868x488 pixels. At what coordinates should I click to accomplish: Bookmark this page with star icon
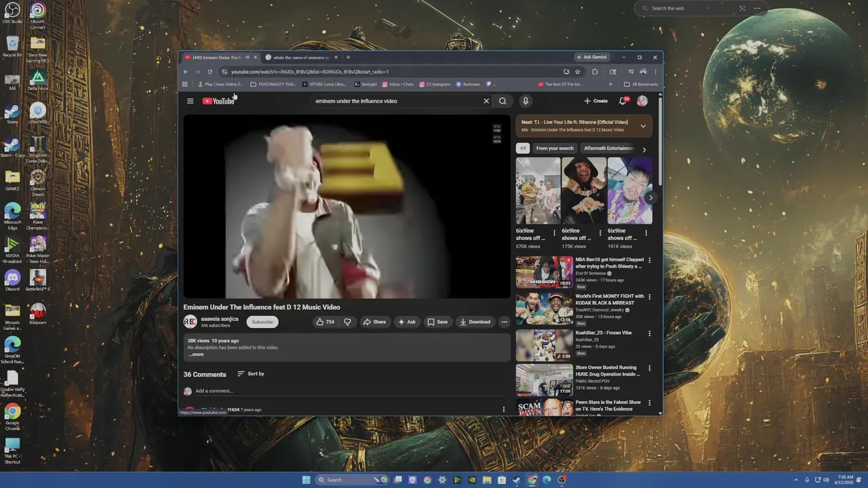(x=578, y=72)
